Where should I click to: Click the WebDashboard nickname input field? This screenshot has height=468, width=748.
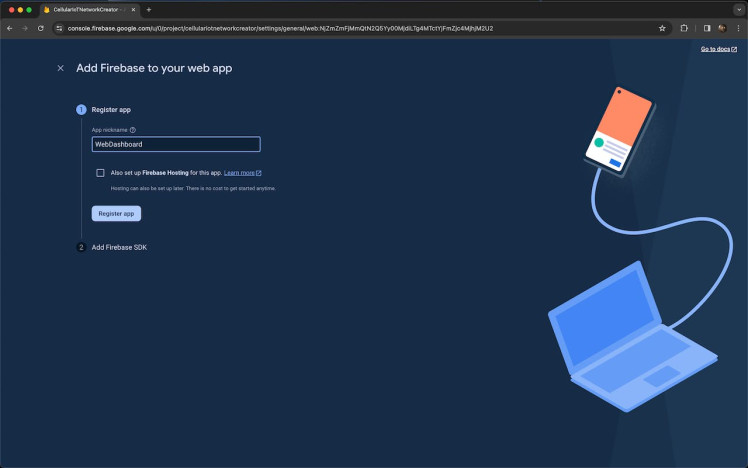176,144
